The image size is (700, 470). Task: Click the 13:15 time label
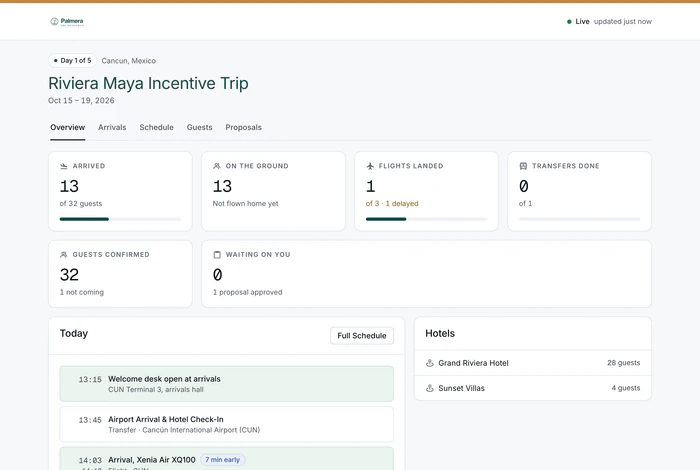90,379
